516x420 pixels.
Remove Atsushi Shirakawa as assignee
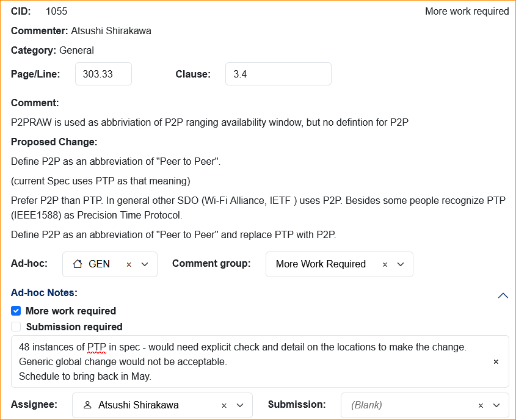tap(224, 405)
